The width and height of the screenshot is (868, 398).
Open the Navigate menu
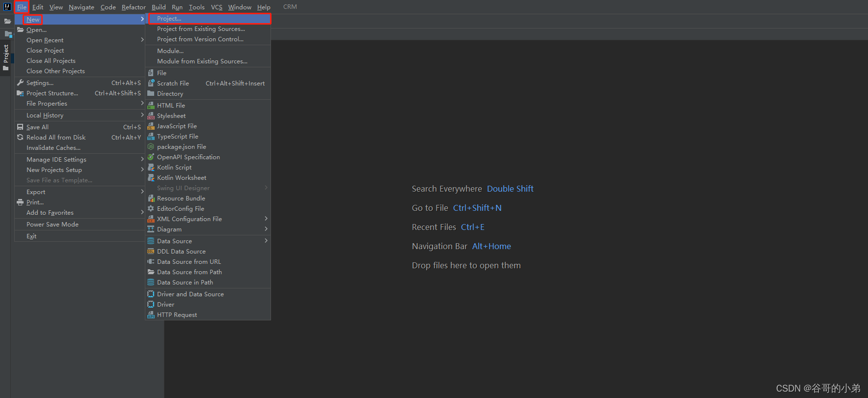coord(81,7)
